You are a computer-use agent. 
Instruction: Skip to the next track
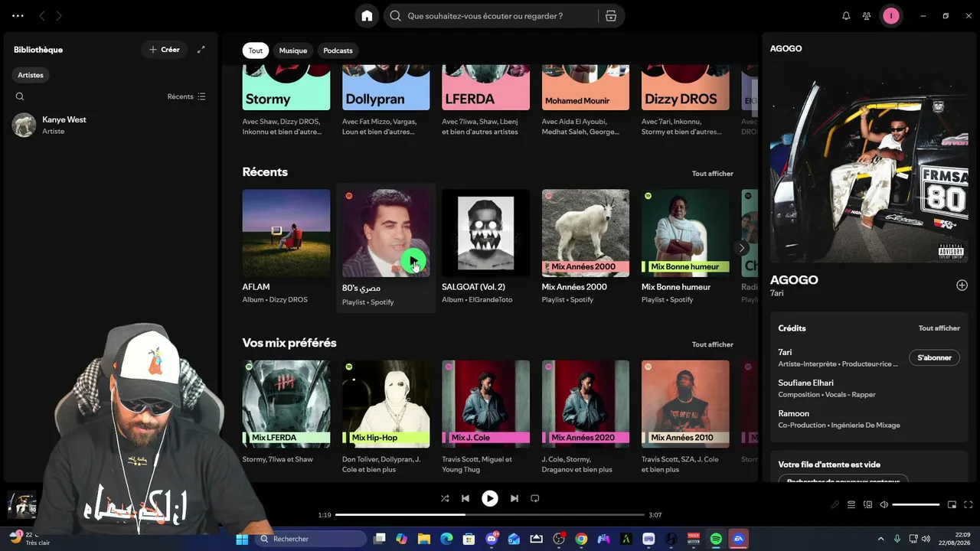coord(514,498)
